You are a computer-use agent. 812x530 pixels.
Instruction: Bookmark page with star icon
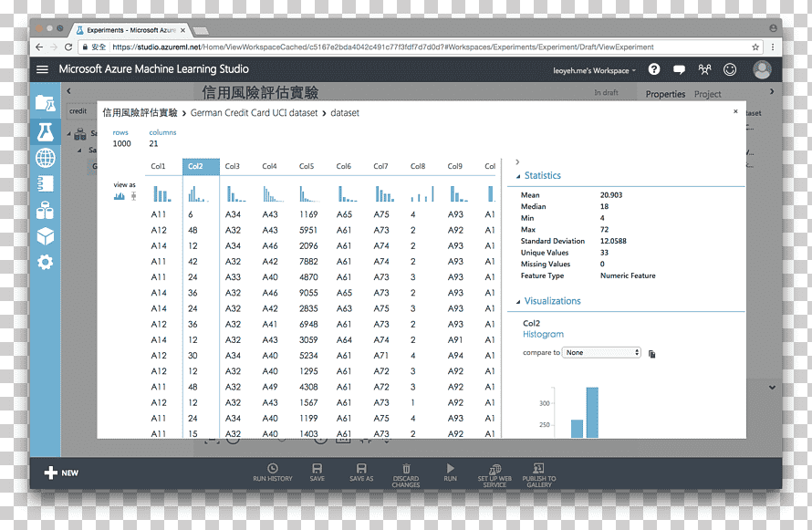[755, 47]
